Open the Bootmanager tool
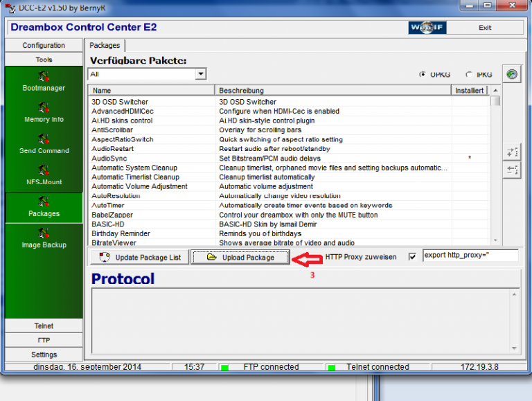 tap(43, 81)
